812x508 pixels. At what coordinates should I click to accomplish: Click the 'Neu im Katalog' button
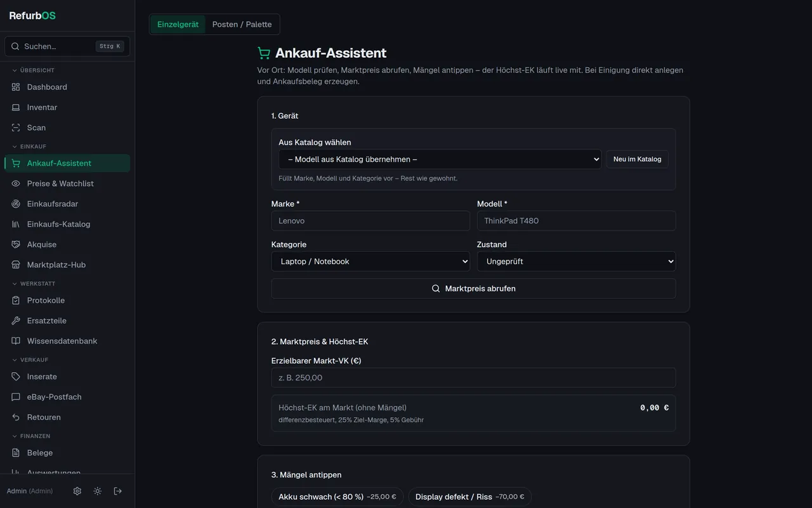637,159
